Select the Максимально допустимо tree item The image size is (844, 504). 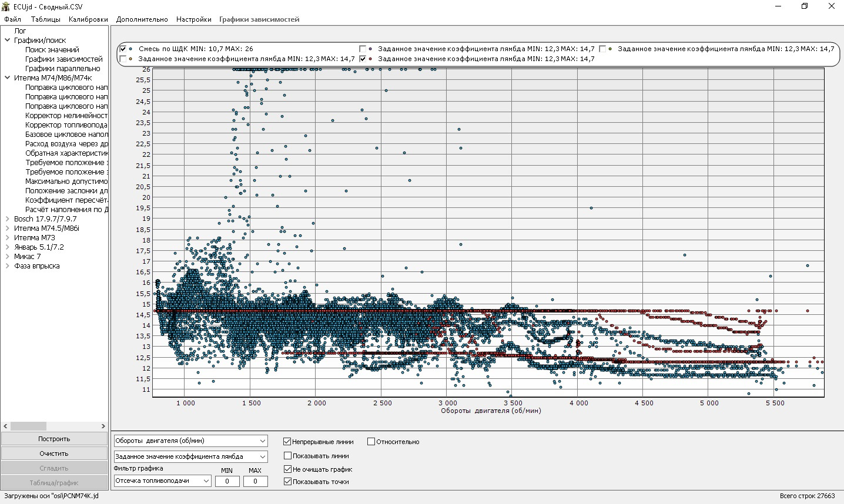[x=66, y=182]
